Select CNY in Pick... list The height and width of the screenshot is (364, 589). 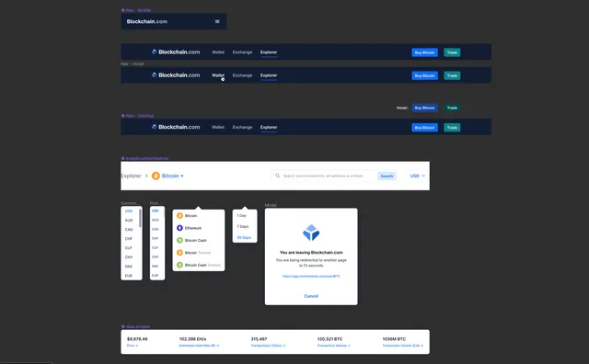pos(156,257)
